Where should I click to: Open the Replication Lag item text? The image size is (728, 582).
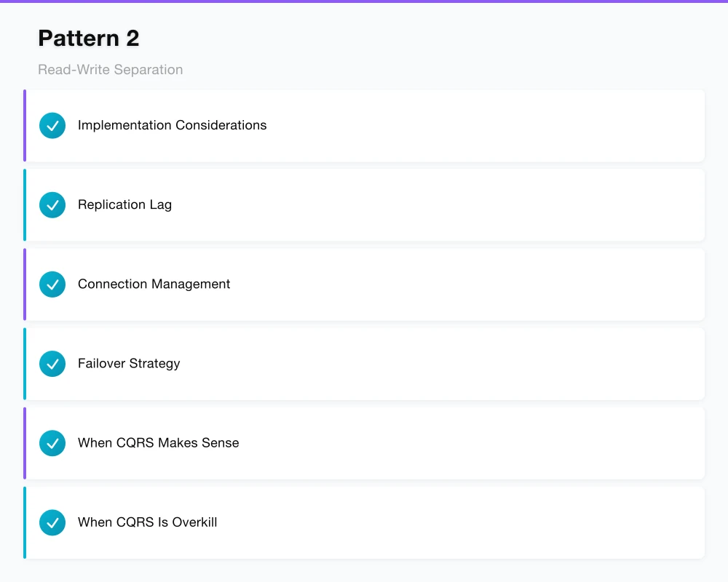[124, 204]
